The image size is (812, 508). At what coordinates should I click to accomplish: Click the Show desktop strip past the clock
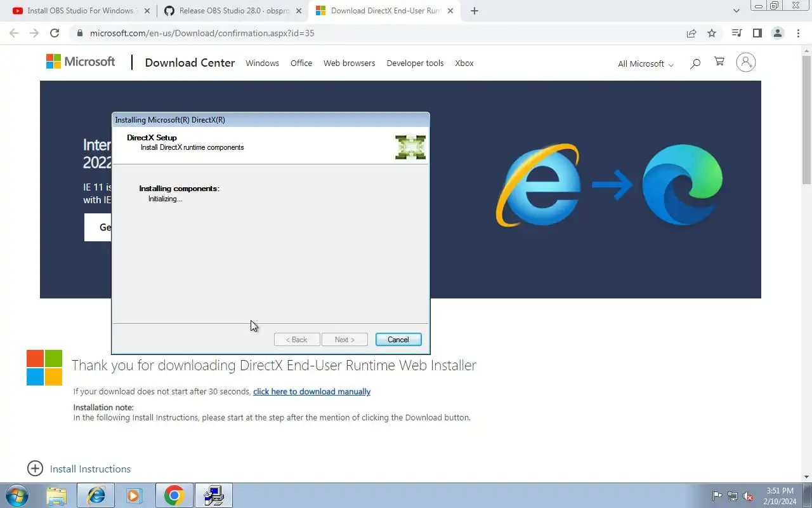pos(807,495)
